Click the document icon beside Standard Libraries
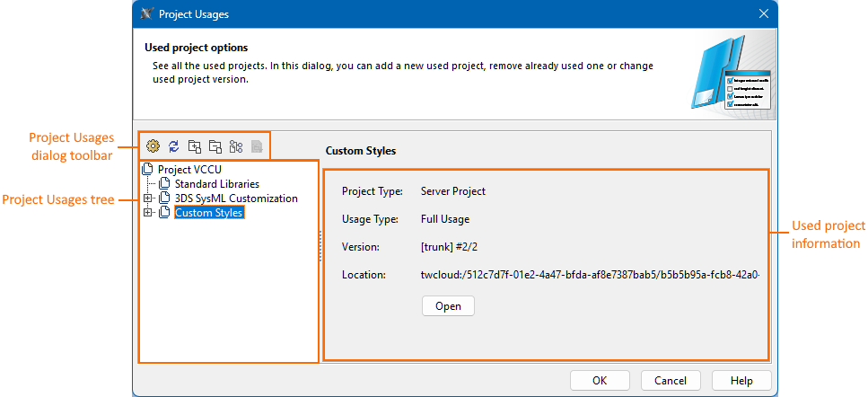Screen dimensions: 868x397 coord(164,184)
